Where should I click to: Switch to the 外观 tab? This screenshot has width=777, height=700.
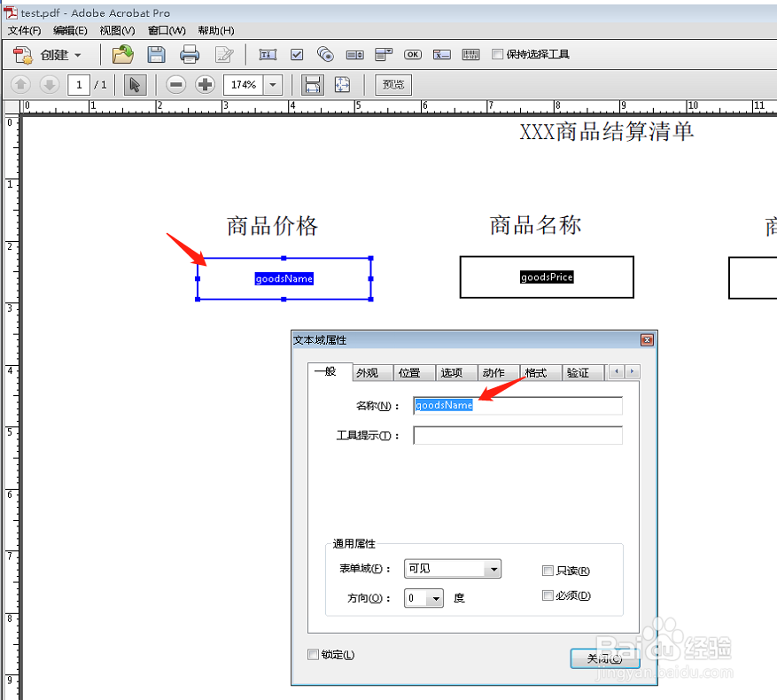pos(371,372)
